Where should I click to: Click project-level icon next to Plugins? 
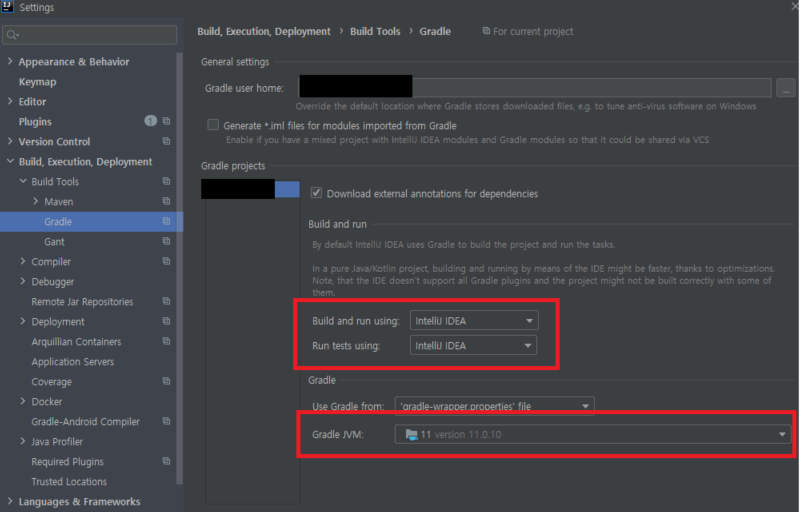pyautogui.click(x=167, y=121)
